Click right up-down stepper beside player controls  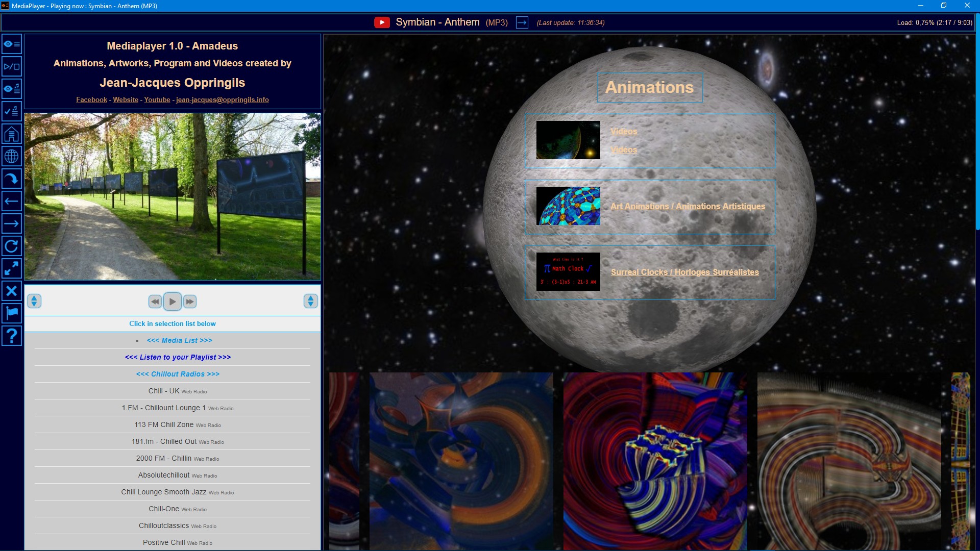pyautogui.click(x=310, y=301)
